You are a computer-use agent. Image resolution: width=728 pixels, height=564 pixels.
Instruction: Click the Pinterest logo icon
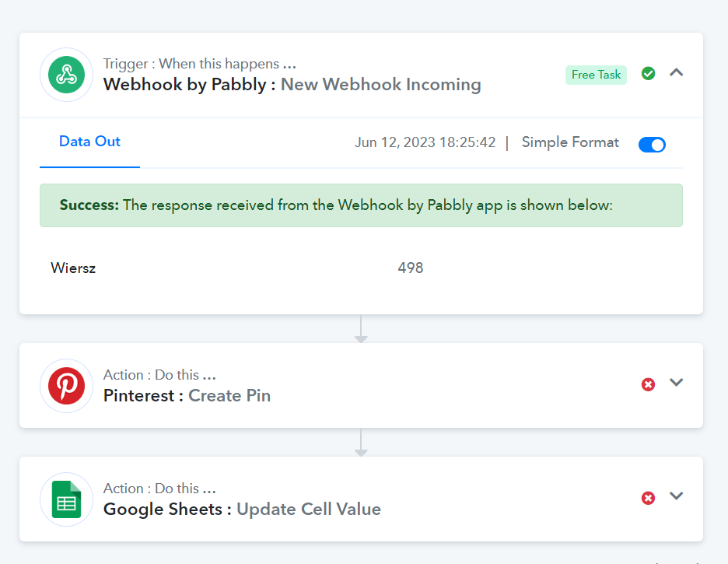click(x=66, y=386)
